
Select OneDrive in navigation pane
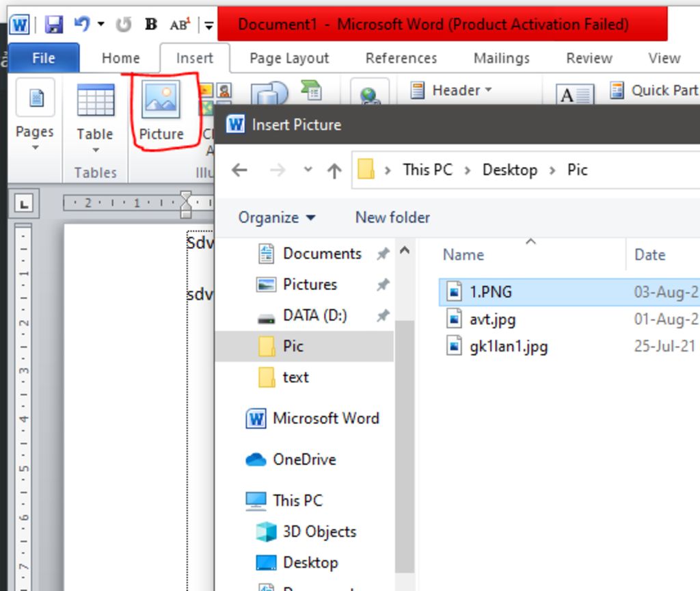[291, 459]
